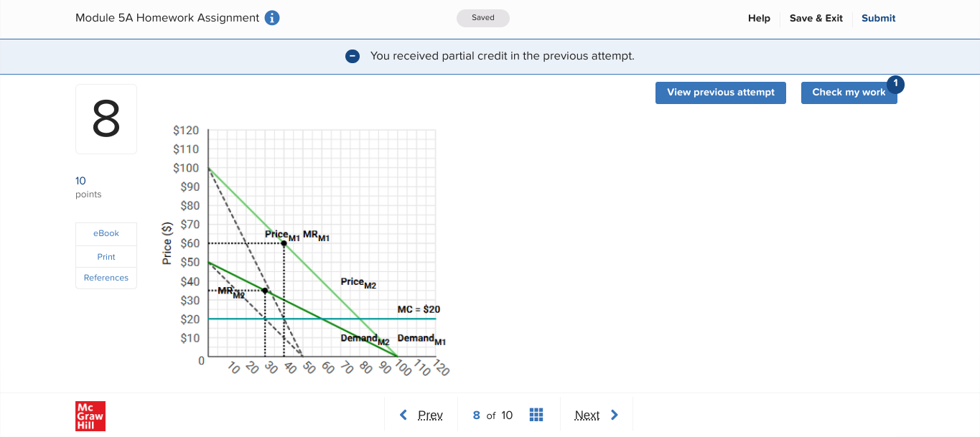Screen dimensions: 980x437
Task: Open the question grid navigator icon
Action: (536, 415)
